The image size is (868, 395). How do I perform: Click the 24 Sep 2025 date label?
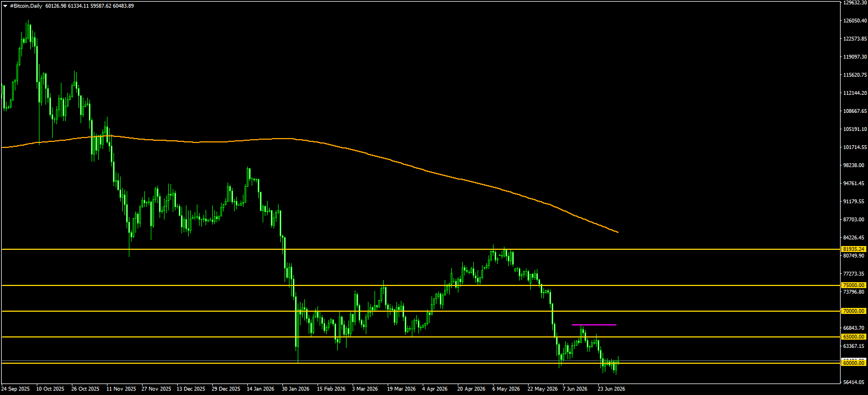[15, 389]
